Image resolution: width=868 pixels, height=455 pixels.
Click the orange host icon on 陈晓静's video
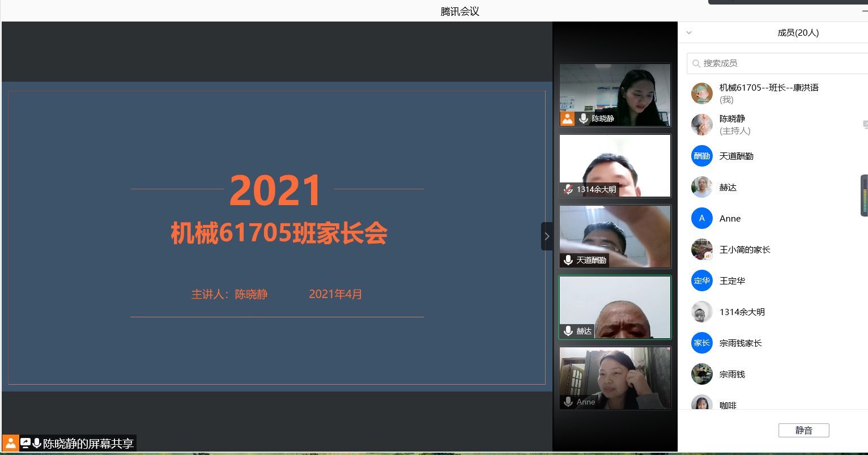coord(567,118)
